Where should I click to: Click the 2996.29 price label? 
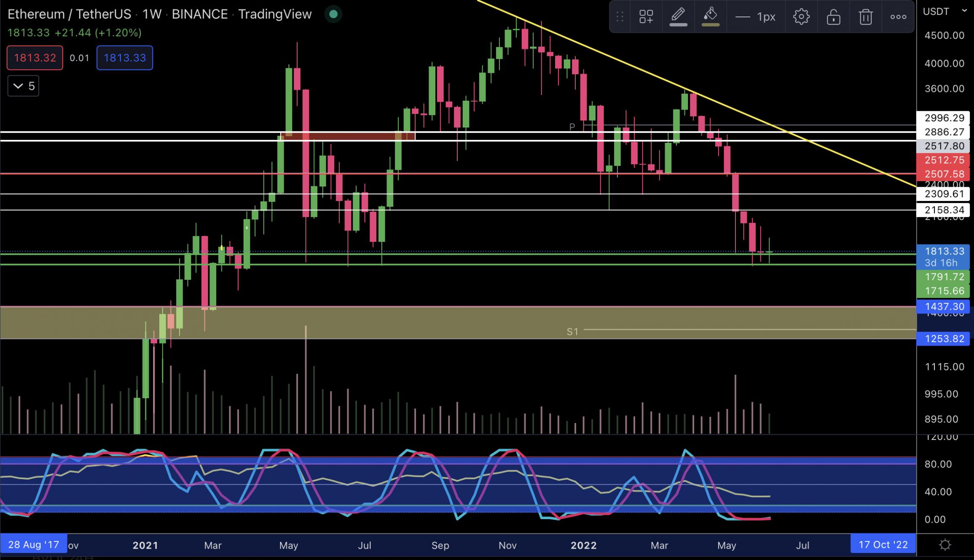point(944,118)
